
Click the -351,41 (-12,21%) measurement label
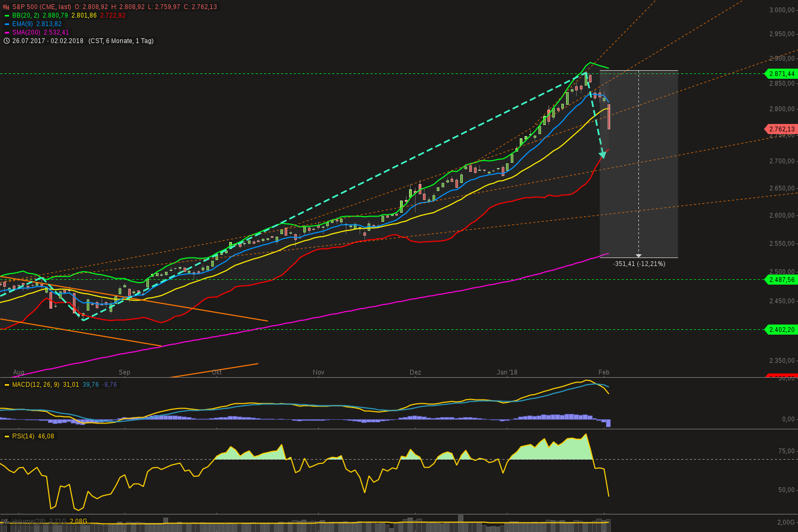point(639,264)
